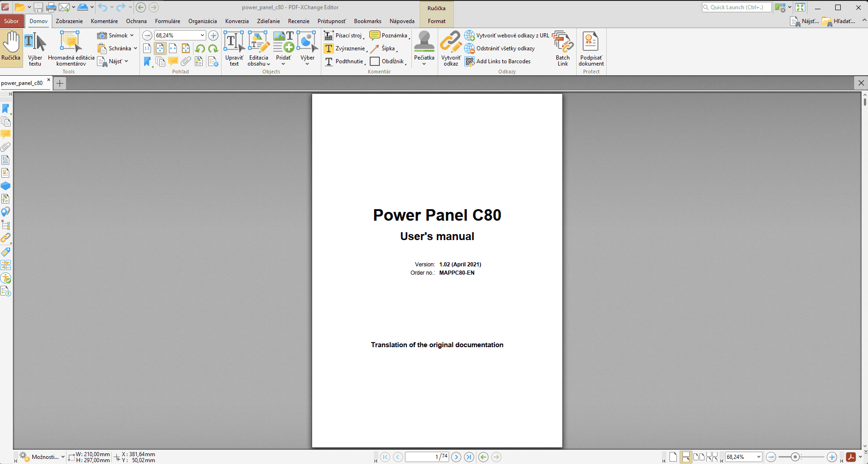Screen dimensions: 868x464
Task: Go to next page button
Action: 456,457
